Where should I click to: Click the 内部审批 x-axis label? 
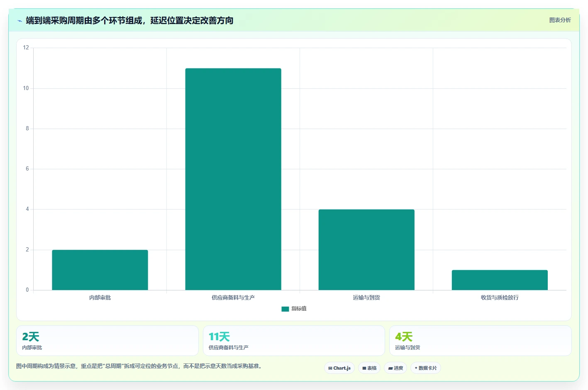[x=100, y=297]
